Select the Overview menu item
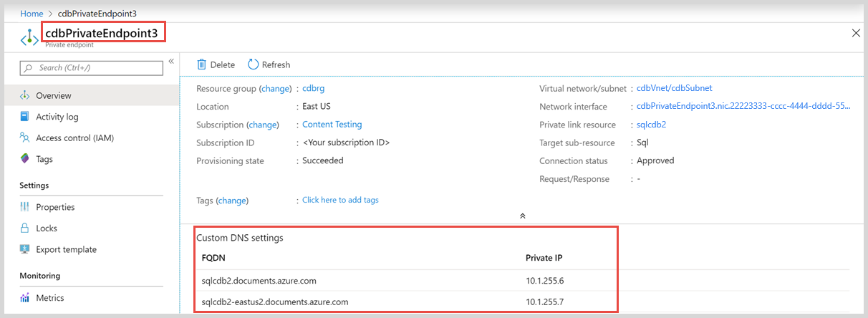The image size is (868, 318). (x=54, y=95)
